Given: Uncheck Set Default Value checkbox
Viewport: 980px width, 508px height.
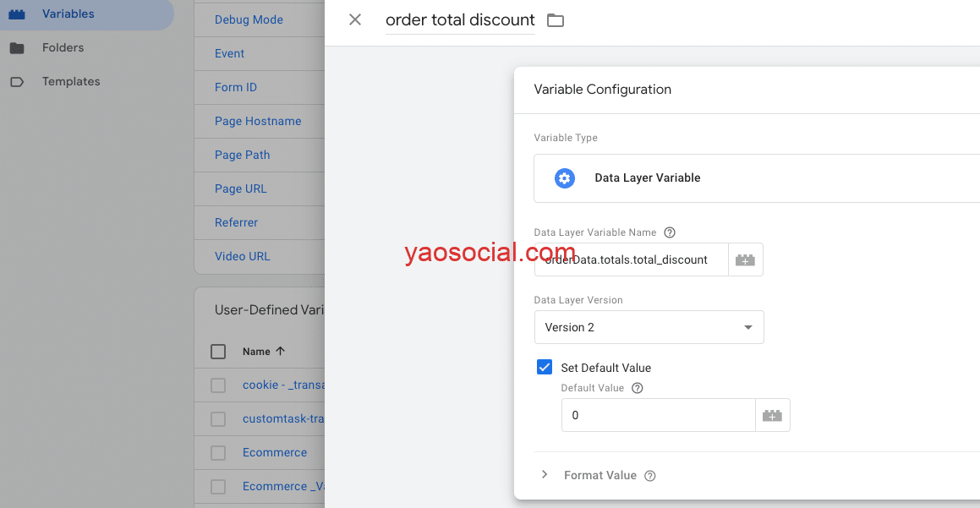Looking at the screenshot, I should (545, 367).
